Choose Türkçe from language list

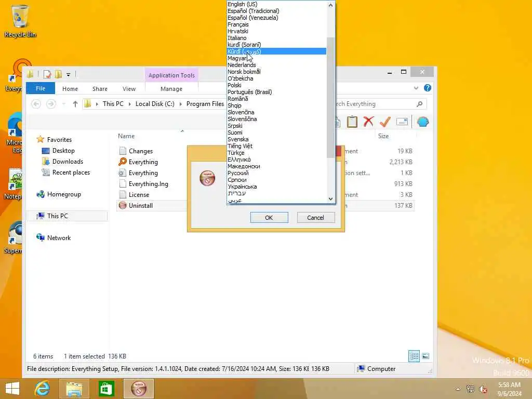[x=276, y=153]
